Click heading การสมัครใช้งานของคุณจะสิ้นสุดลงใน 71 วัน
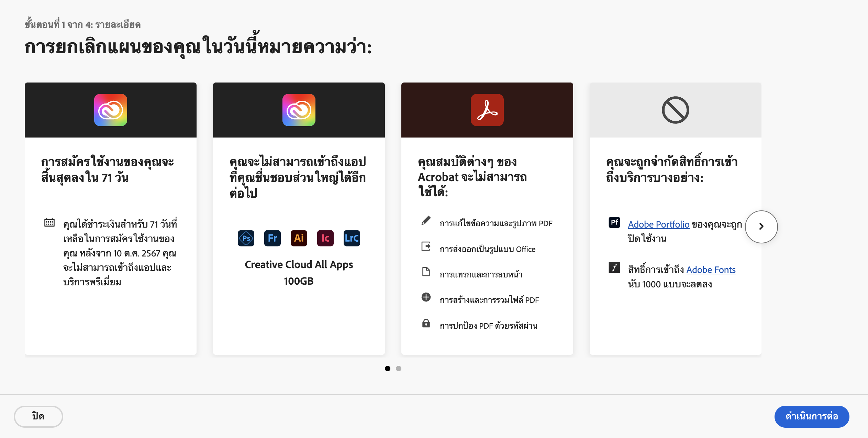 point(108,170)
